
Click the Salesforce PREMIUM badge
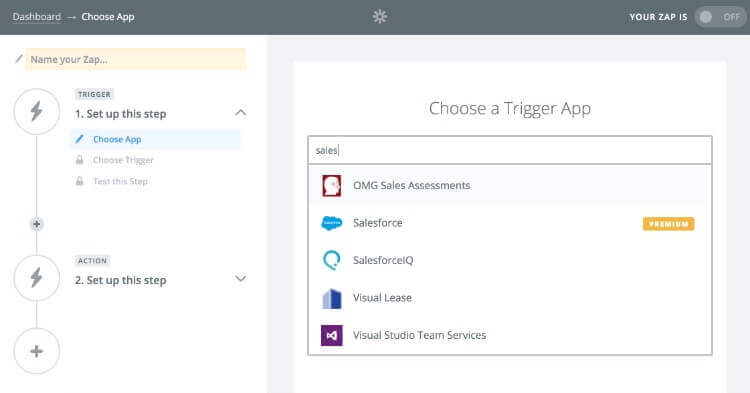[668, 224]
